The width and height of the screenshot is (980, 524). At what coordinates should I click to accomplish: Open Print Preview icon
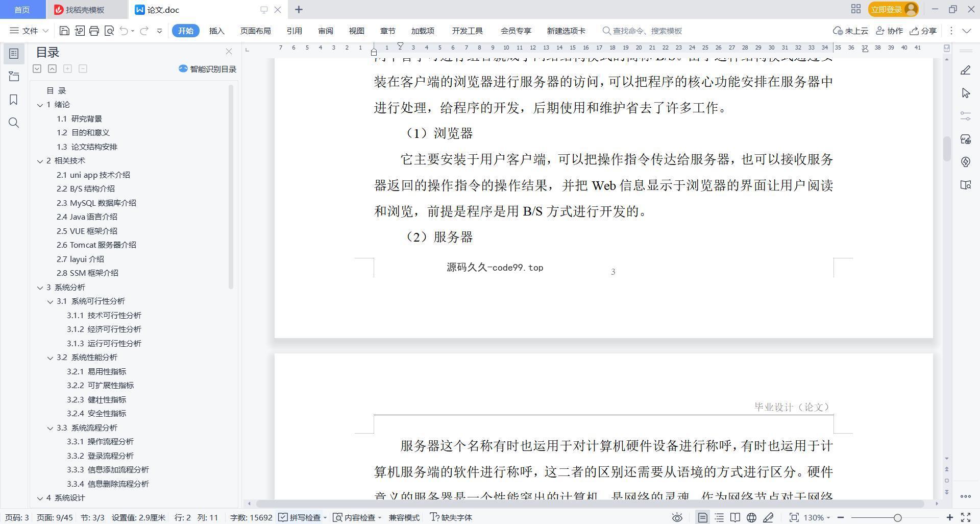tap(109, 31)
